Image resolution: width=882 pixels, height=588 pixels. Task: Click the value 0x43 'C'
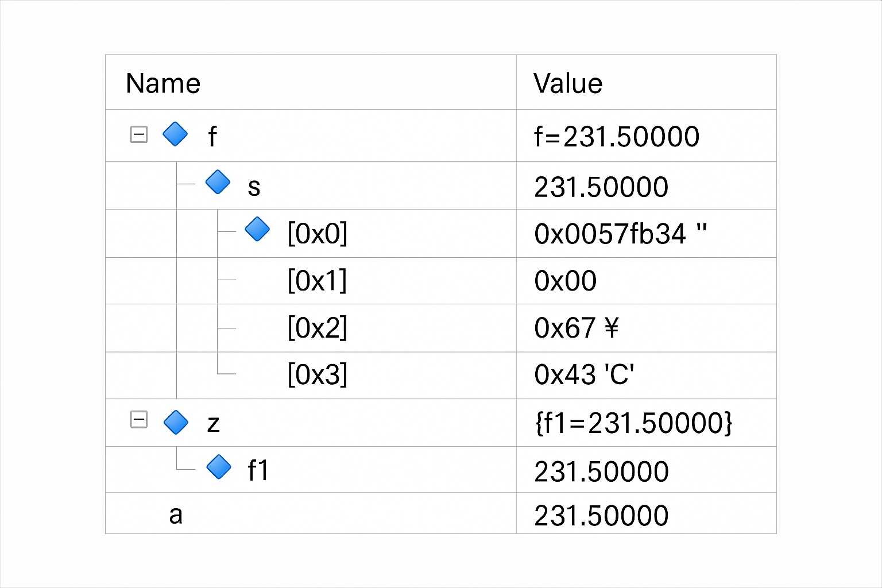pos(584,375)
